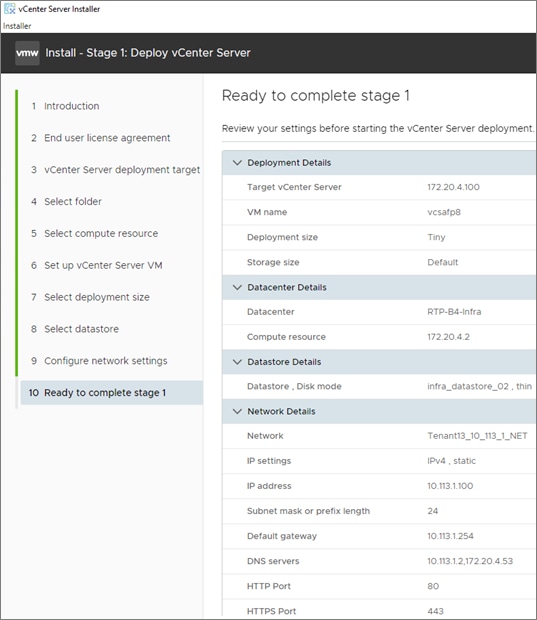Click the Compute resource label
The image size is (537, 620).
286,337
